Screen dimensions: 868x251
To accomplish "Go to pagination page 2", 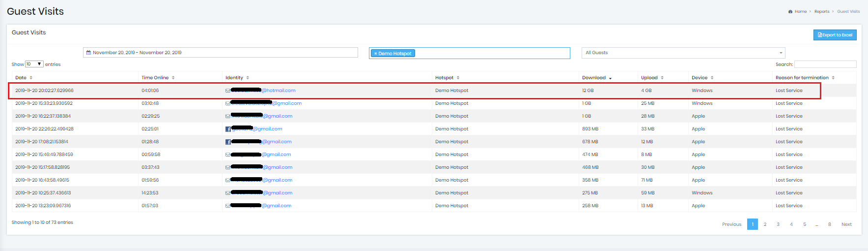I will tap(765, 224).
